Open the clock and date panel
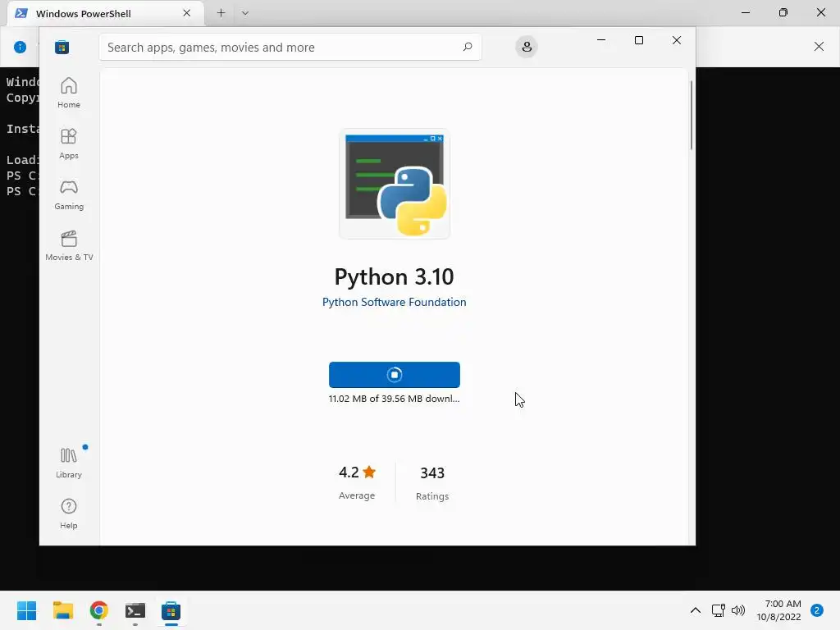This screenshot has width=840, height=630. [x=779, y=610]
